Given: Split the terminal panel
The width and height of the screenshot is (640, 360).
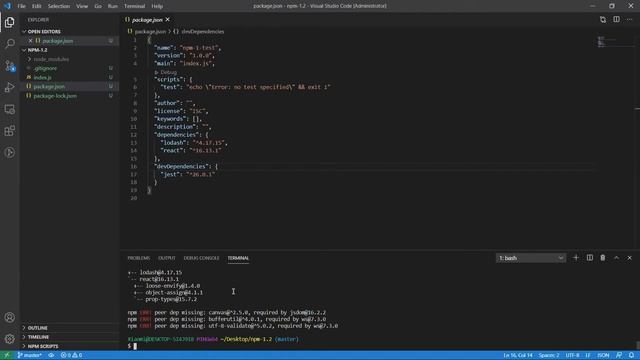Looking at the screenshot, I should pos(590,258).
